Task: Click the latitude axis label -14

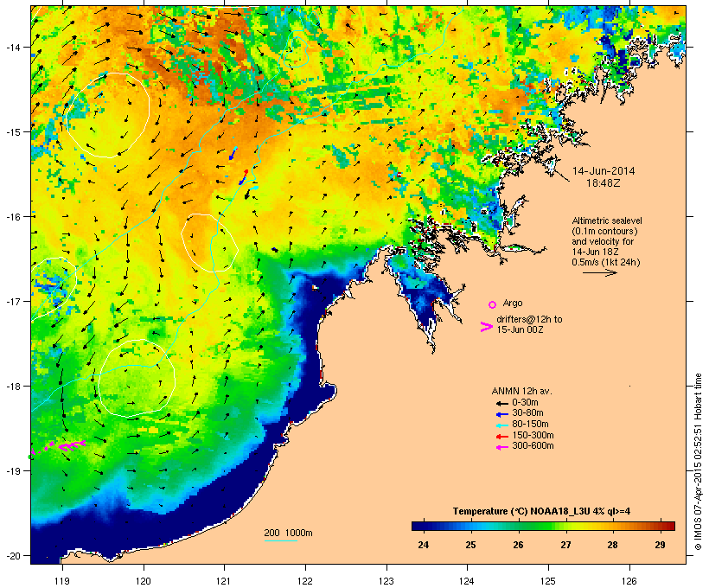Action: (x=12, y=47)
